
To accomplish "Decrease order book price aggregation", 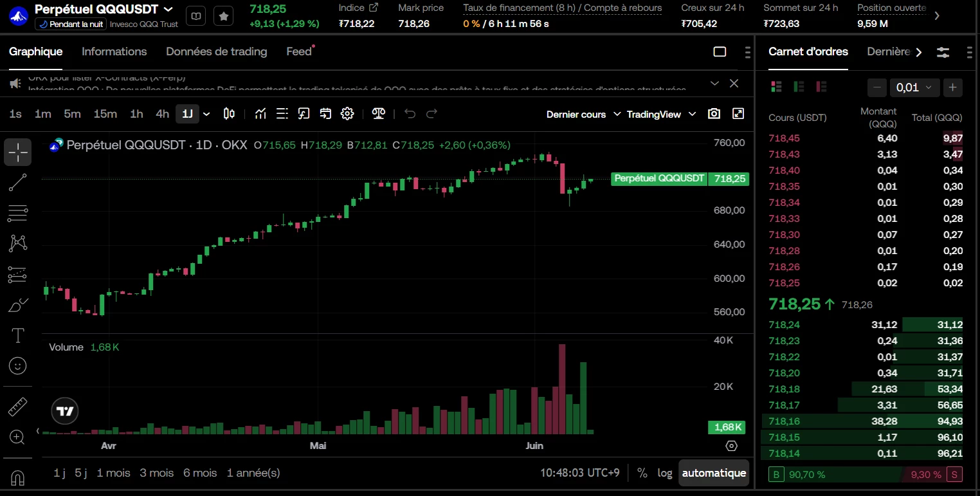I will [877, 87].
